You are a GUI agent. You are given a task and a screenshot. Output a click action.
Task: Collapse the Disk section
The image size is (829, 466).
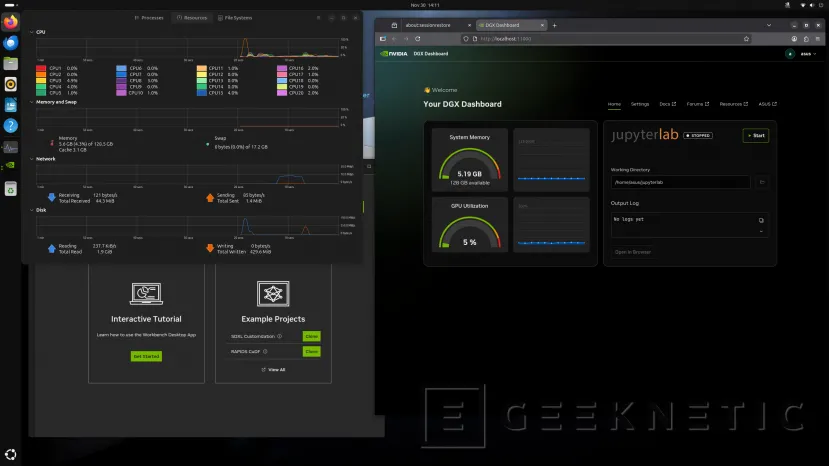tap(32, 210)
